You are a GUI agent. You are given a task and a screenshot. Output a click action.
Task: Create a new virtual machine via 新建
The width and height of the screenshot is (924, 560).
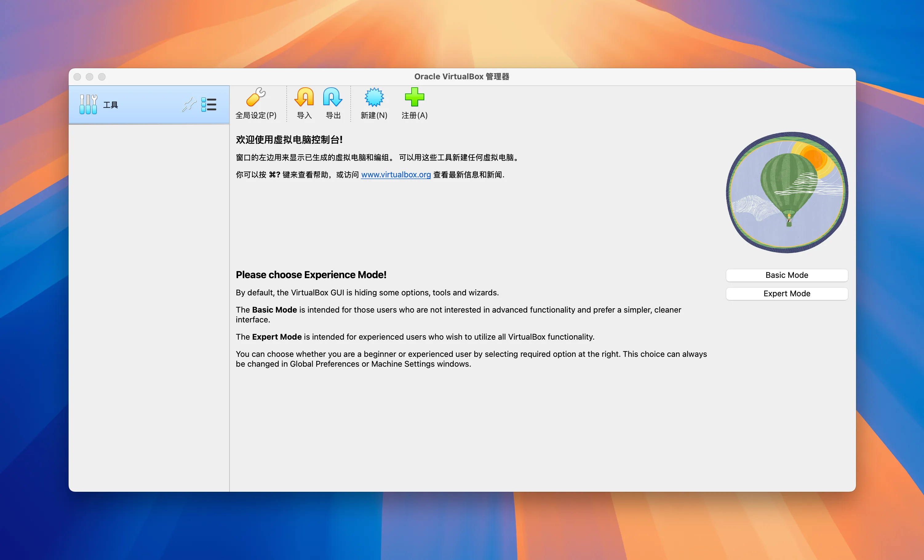point(373,104)
